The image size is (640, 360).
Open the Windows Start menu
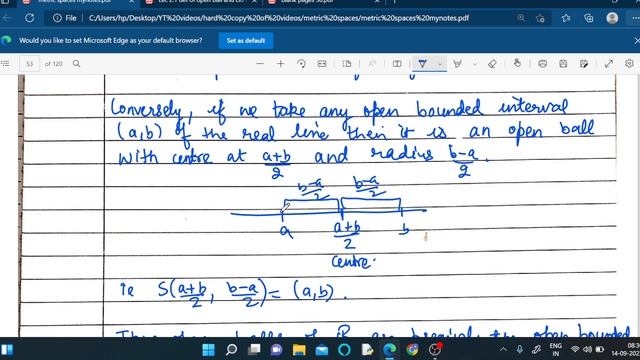pos(209,350)
